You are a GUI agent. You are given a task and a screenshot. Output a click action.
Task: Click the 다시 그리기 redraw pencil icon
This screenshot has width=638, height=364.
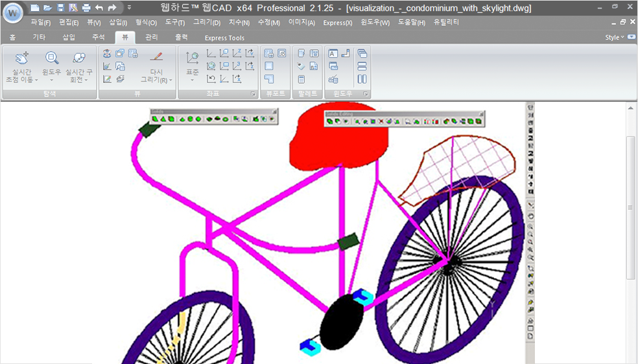[x=156, y=56]
